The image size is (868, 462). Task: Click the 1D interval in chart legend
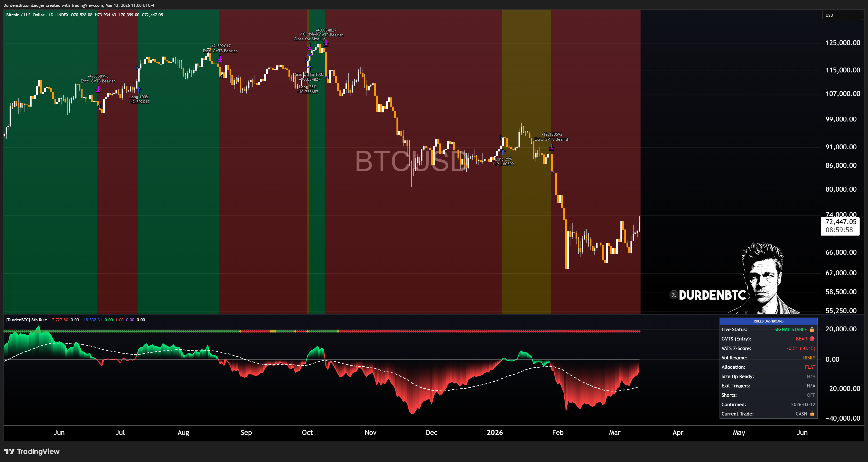[x=51, y=15]
